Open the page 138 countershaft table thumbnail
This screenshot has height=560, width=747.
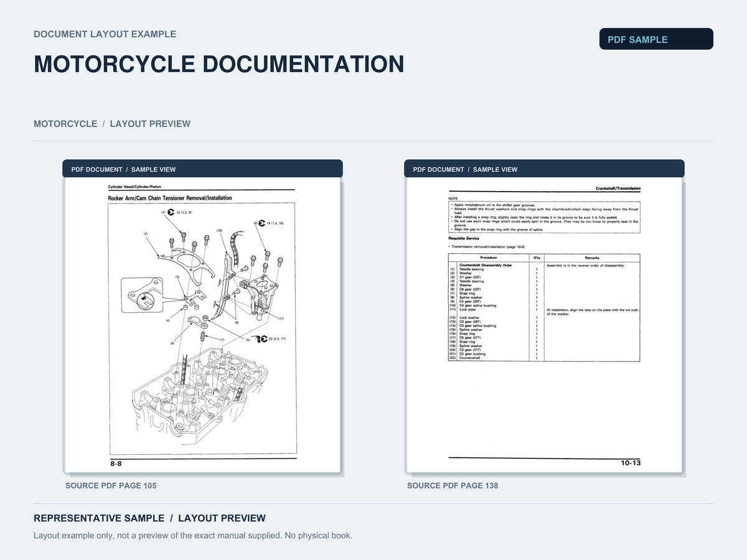coord(545,325)
